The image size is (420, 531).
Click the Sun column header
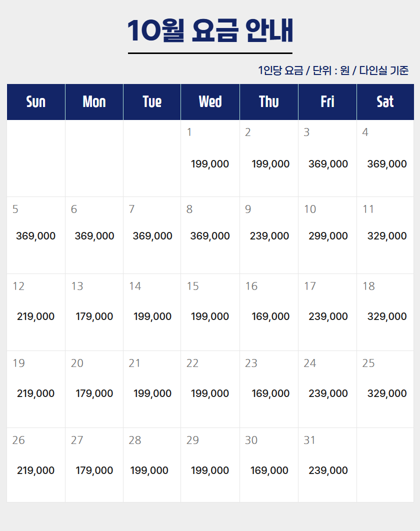pos(36,102)
